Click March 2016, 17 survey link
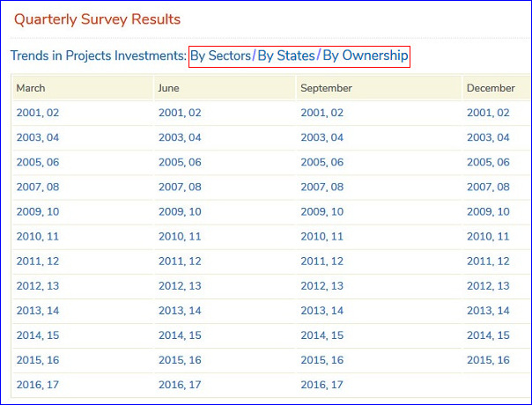 click(38, 385)
